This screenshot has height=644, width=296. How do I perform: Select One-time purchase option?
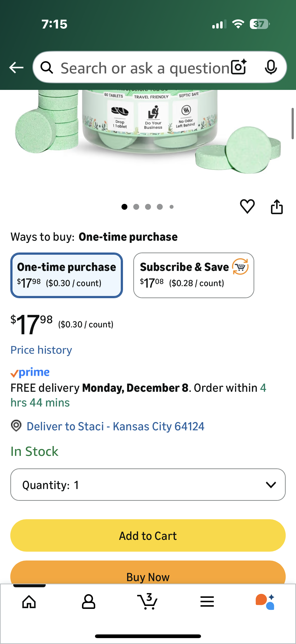point(67,275)
